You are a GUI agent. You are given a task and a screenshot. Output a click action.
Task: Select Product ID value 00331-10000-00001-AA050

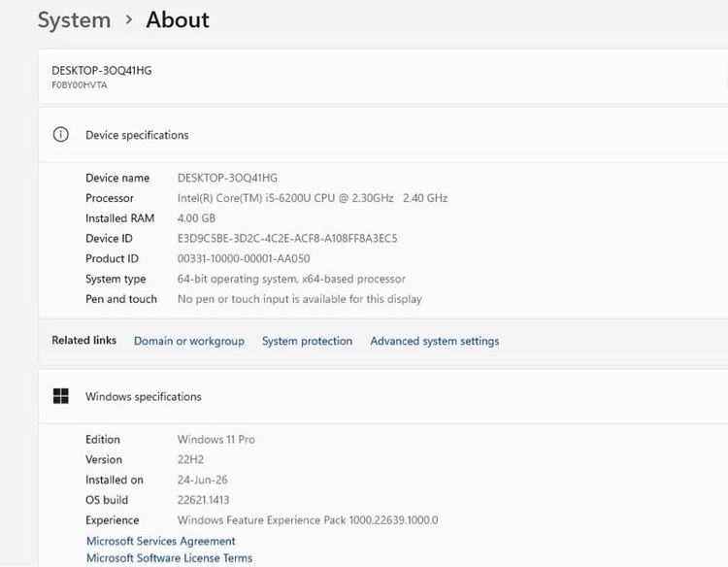(x=244, y=258)
